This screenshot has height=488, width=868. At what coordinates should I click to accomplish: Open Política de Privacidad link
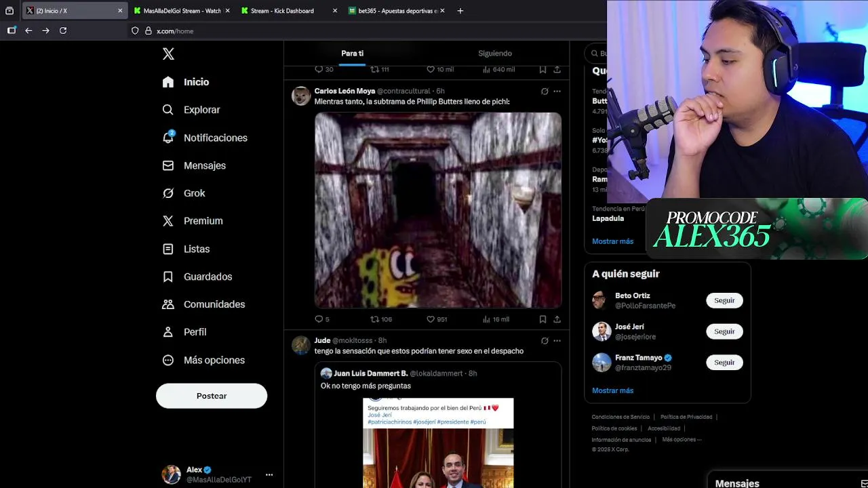[x=686, y=417]
